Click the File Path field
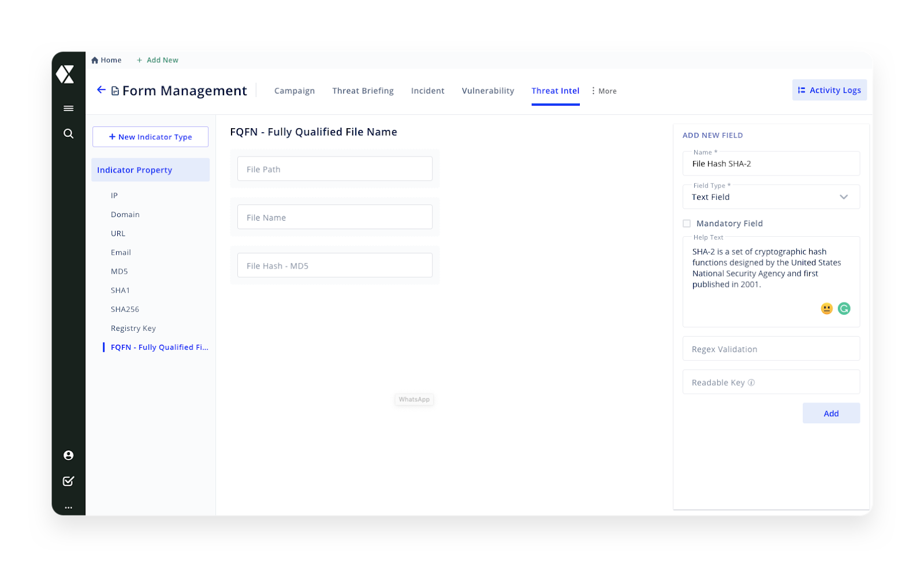The height and width of the screenshot is (567, 924). point(335,169)
